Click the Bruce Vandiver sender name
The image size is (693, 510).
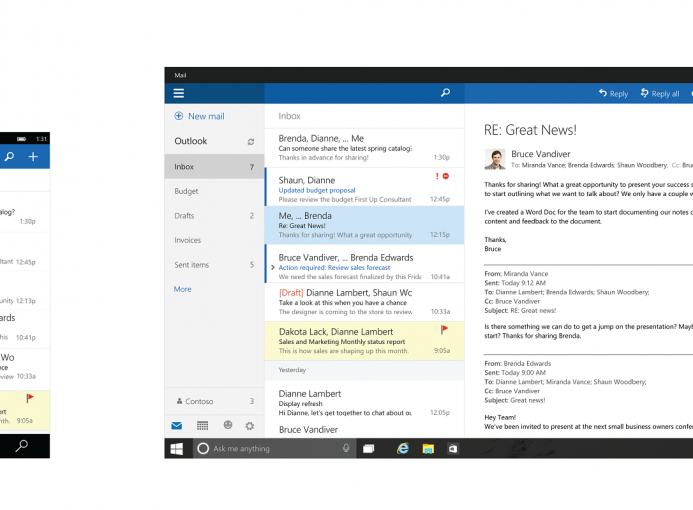point(541,154)
